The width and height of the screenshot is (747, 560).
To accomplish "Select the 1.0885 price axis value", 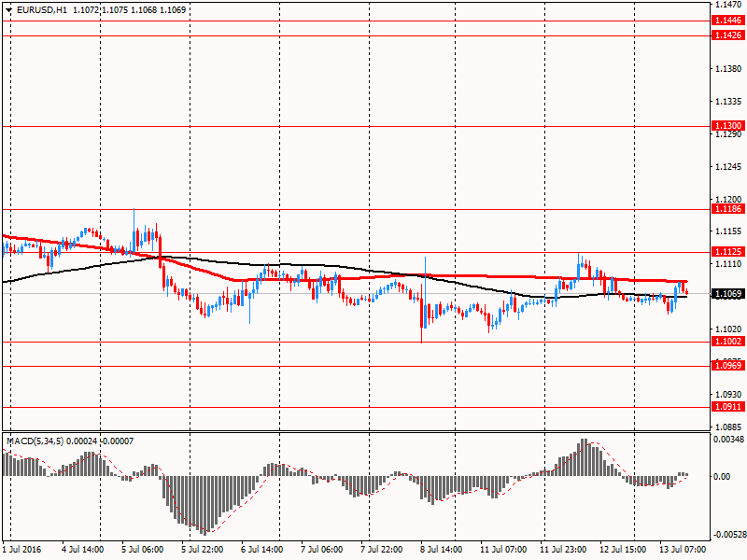I will click(729, 427).
